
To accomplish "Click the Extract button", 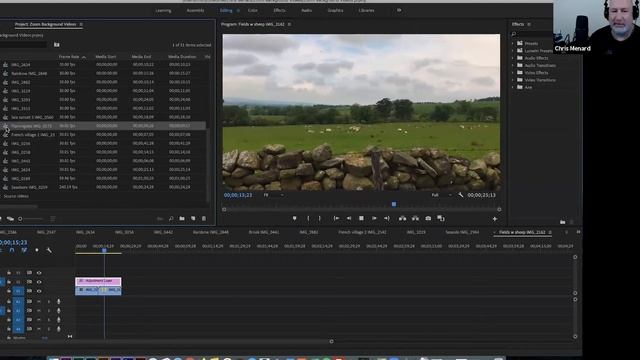I will tap(415, 218).
